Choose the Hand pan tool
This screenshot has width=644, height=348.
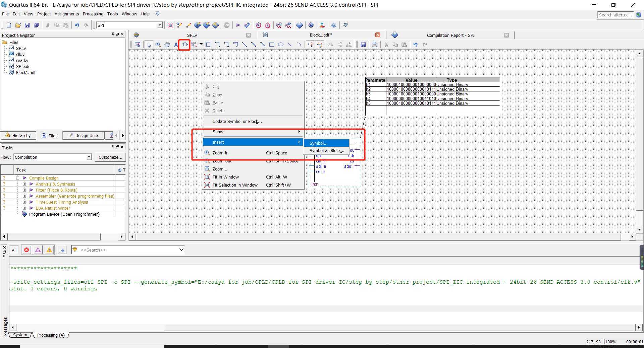(167, 45)
